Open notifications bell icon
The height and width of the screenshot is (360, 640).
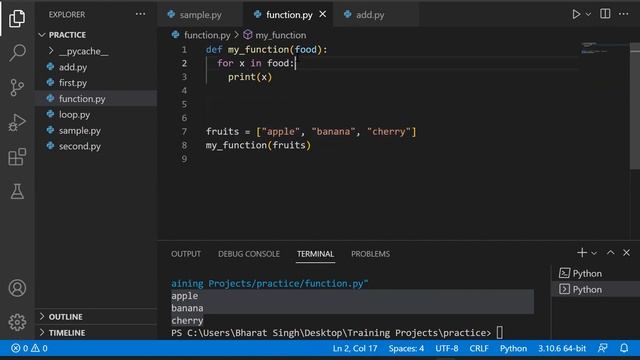(624, 348)
